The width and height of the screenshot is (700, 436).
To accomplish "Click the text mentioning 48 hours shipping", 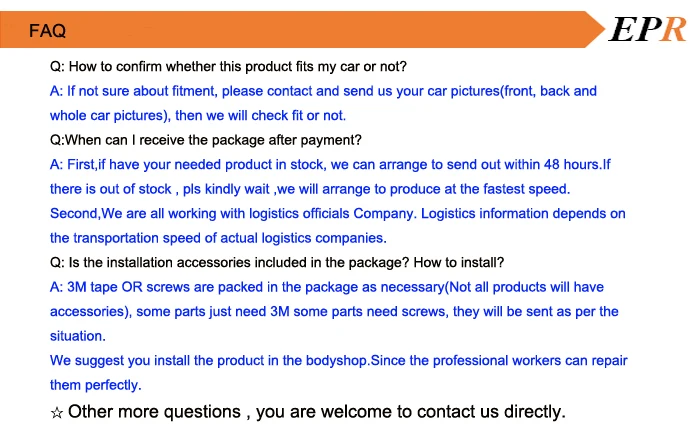I will (330, 165).
